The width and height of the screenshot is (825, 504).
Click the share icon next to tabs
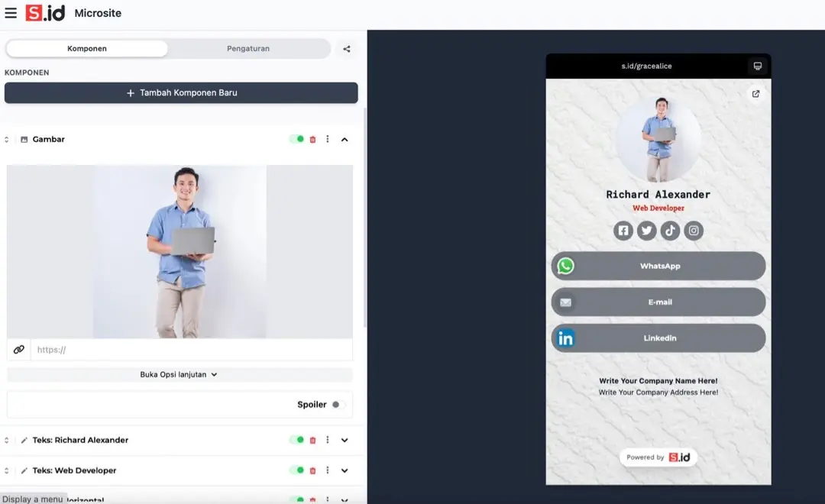click(x=346, y=48)
